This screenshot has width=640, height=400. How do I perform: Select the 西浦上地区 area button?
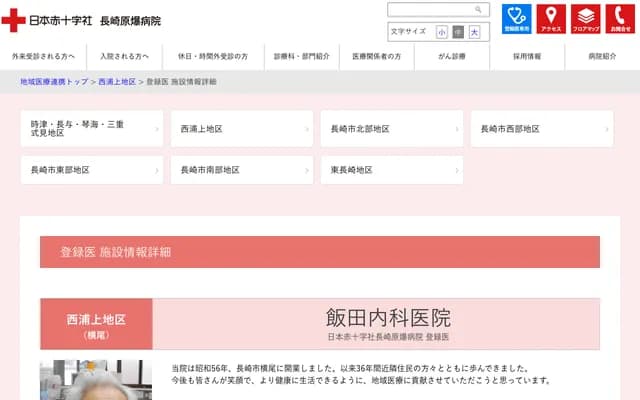242,129
